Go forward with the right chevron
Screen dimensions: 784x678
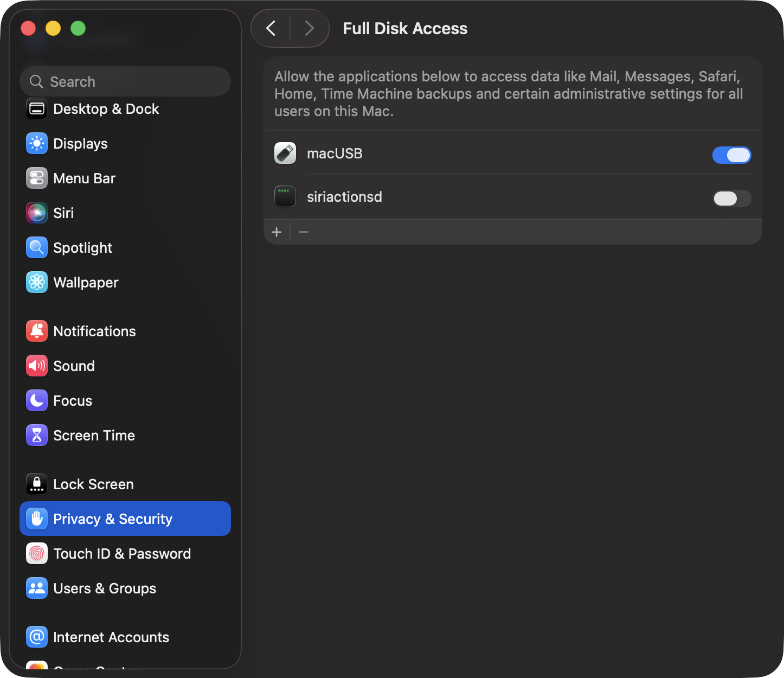[309, 28]
